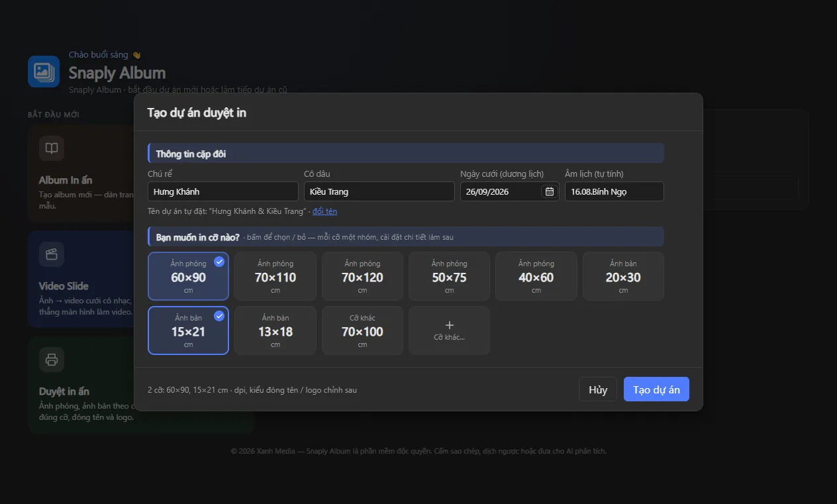Toggle the Ảnh phóng 70×120 size
Image resolution: width=837 pixels, height=504 pixels.
362,276
